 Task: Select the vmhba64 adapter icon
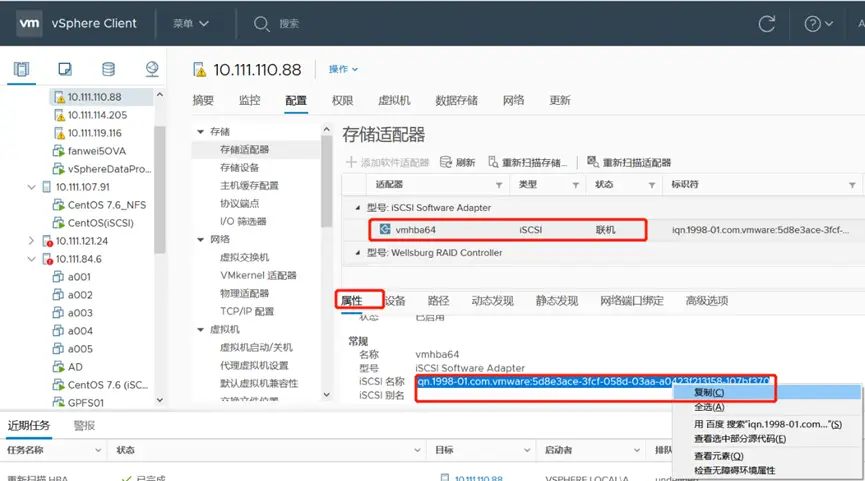point(385,229)
